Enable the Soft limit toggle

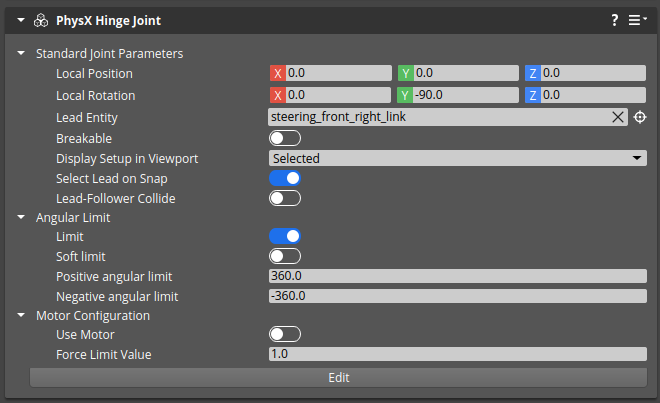coord(285,256)
